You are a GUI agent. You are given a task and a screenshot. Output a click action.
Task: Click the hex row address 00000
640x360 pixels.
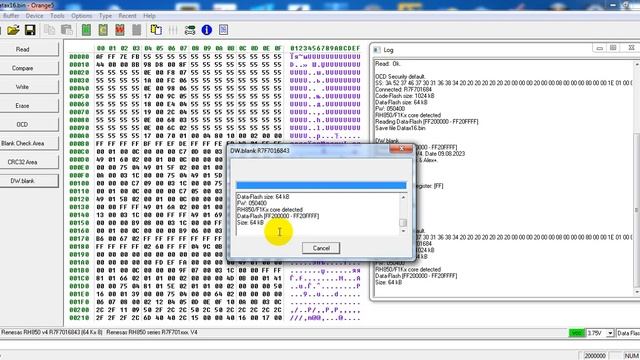79,57
